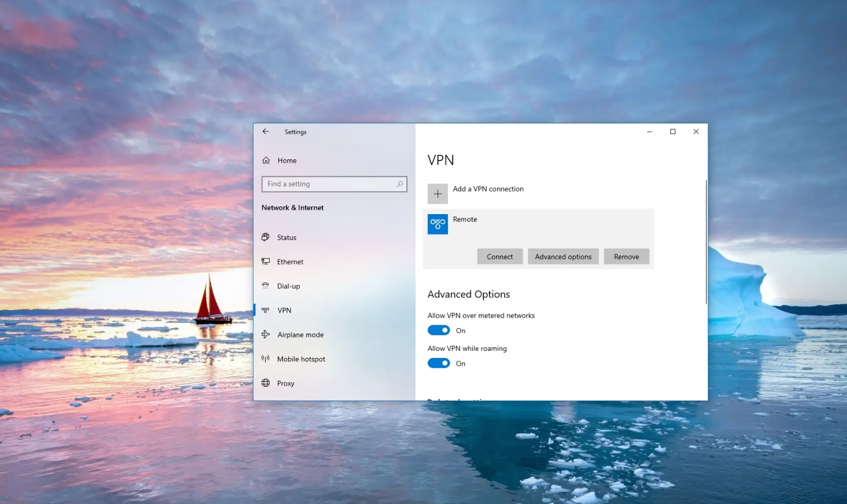Turn off Allow VPN while roaming
This screenshot has width=847, height=504.
point(439,363)
